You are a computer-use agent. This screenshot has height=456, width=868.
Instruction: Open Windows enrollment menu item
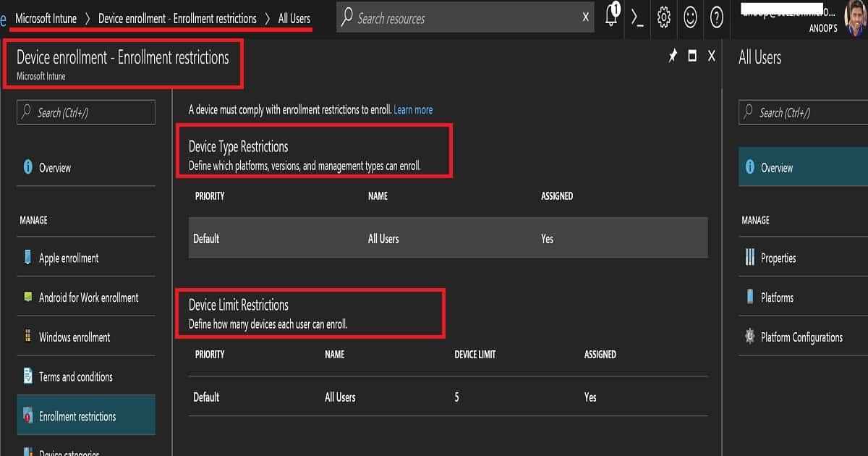tap(86, 337)
